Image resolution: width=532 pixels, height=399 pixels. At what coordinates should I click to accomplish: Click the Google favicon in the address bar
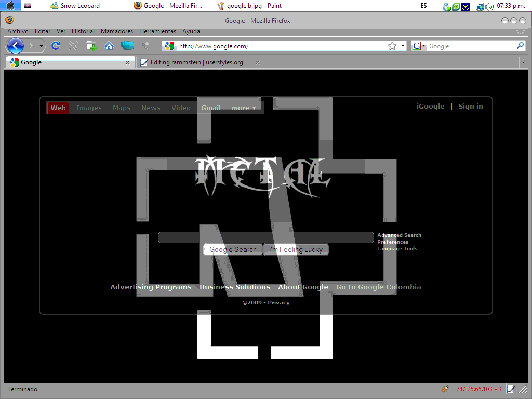169,46
